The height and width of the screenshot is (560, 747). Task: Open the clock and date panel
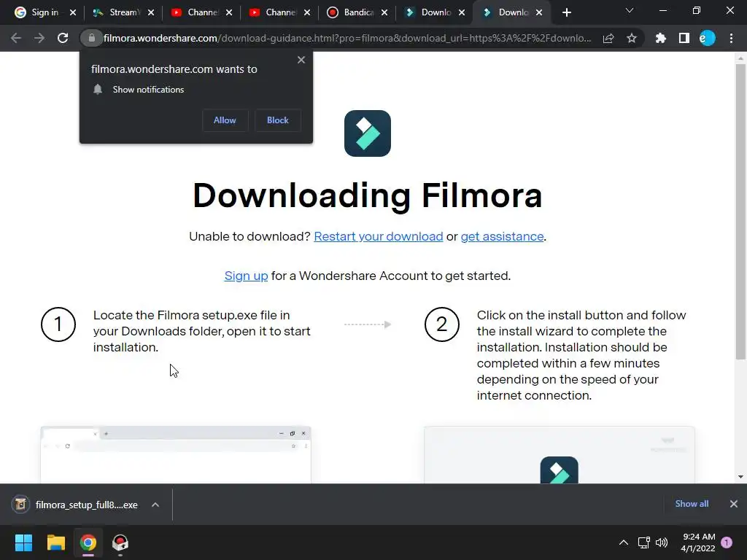click(x=698, y=542)
